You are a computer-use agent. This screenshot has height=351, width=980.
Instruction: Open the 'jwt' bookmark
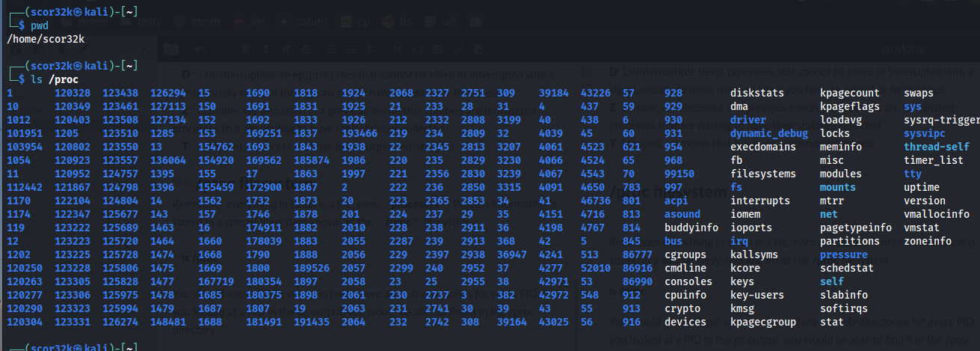pos(258,22)
